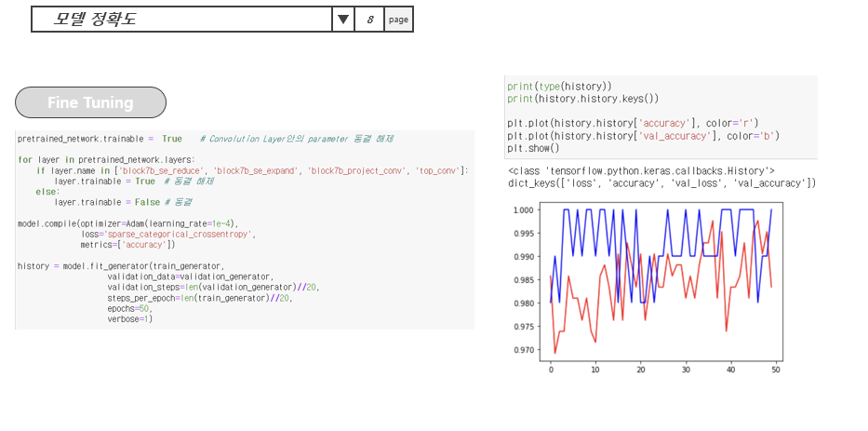The width and height of the screenshot is (868, 431).
Task: Click the metrics=['accuracy'] line
Action: (x=127, y=244)
